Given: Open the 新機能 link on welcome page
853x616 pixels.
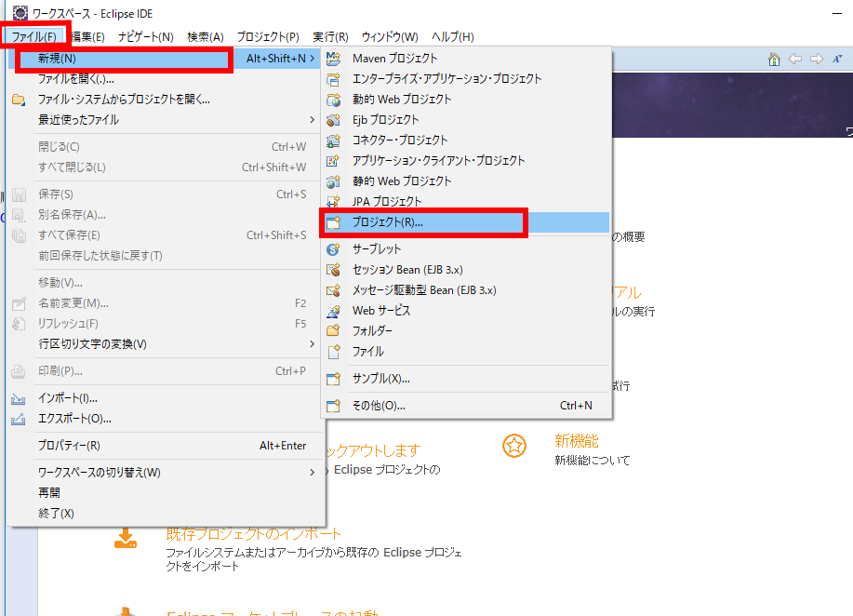Looking at the screenshot, I should point(577,441).
